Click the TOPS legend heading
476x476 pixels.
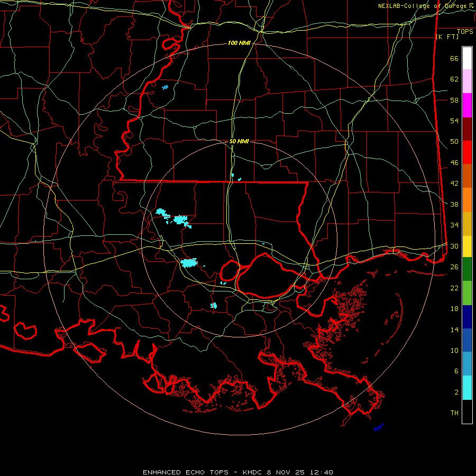point(465,31)
